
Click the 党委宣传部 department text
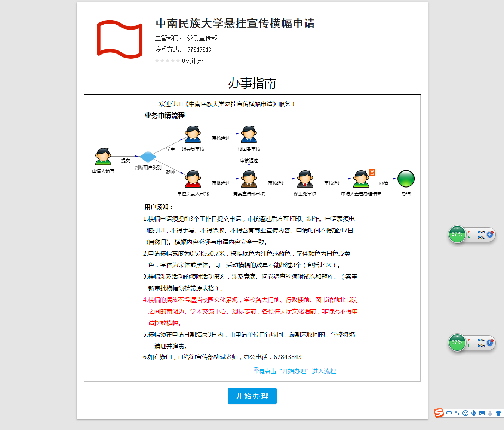coord(202,38)
